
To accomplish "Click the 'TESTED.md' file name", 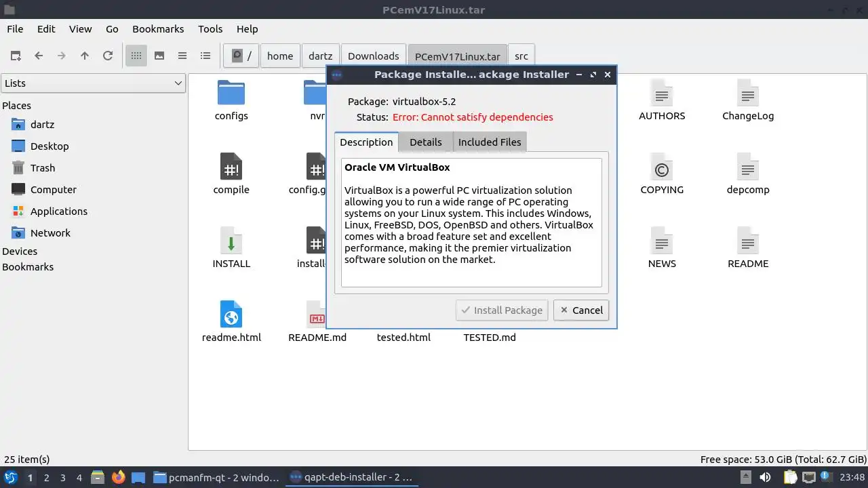I will click(490, 338).
